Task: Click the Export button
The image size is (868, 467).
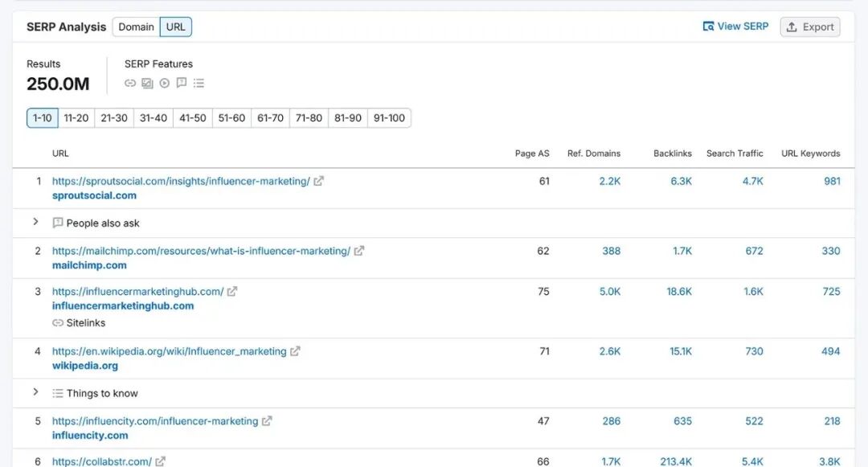Action: pyautogui.click(x=810, y=27)
